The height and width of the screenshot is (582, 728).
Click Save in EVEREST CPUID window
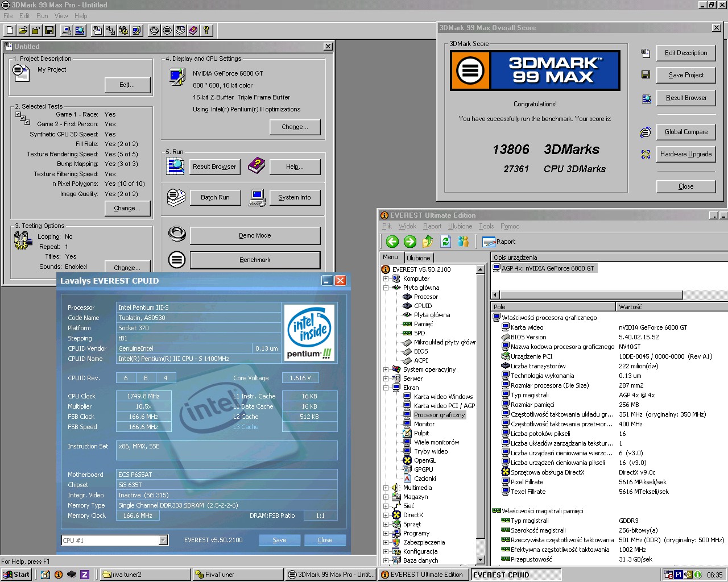279,540
